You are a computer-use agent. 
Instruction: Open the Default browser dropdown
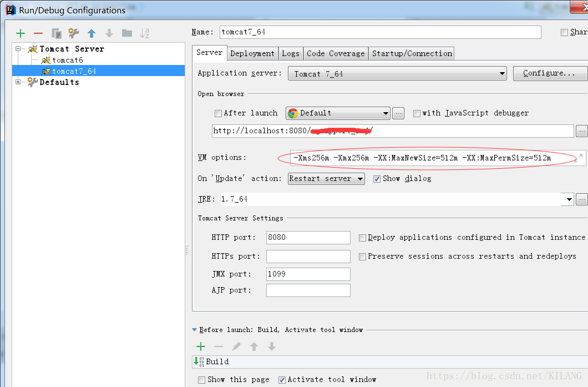point(338,113)
